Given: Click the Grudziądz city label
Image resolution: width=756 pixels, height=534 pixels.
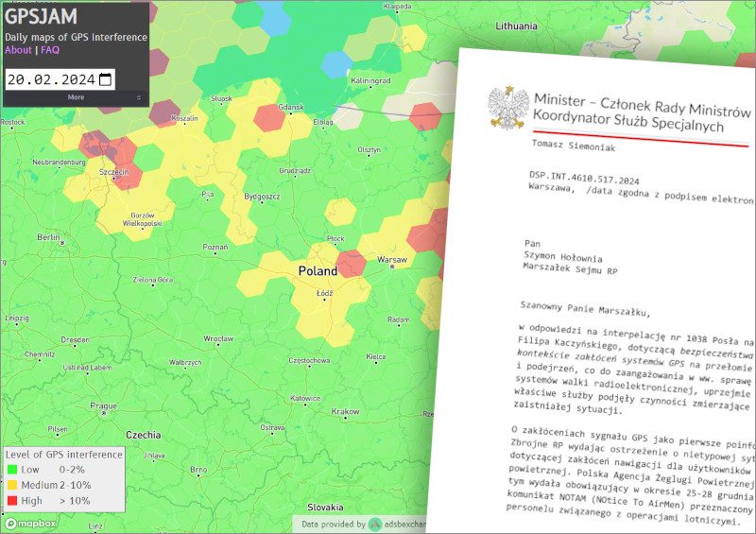Looking at the screenshot, I should tap(295, 171).
